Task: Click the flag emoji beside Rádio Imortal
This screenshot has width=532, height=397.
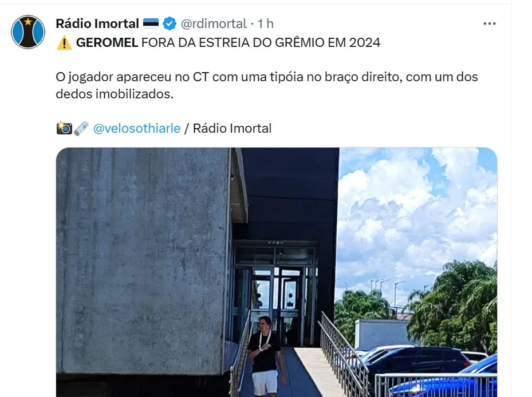Action: [x=151, y=23]
